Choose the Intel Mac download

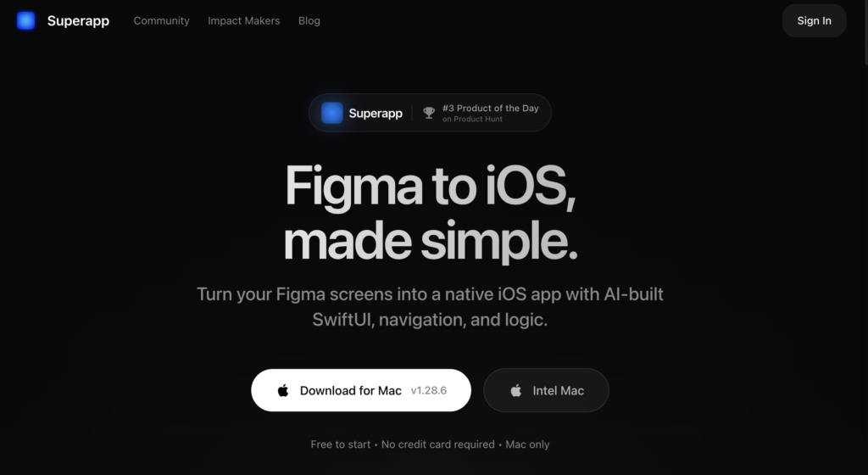pyautogui.click(x=546, y=390)
